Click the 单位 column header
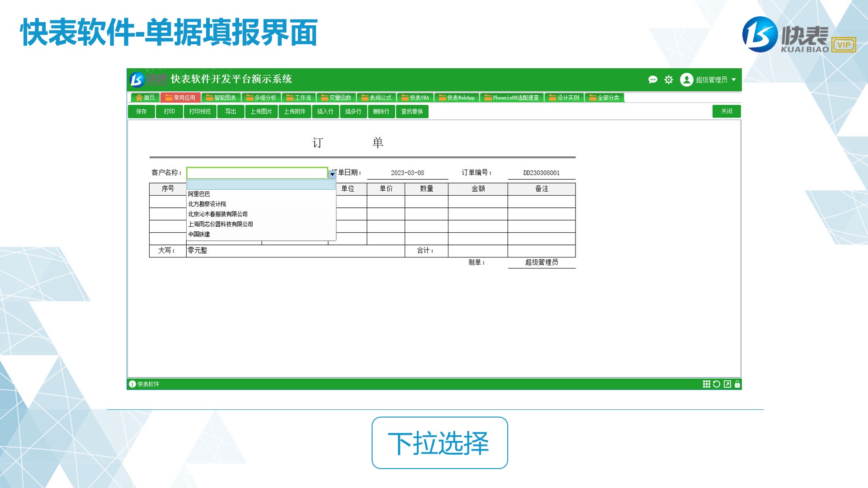 (348, 189)
